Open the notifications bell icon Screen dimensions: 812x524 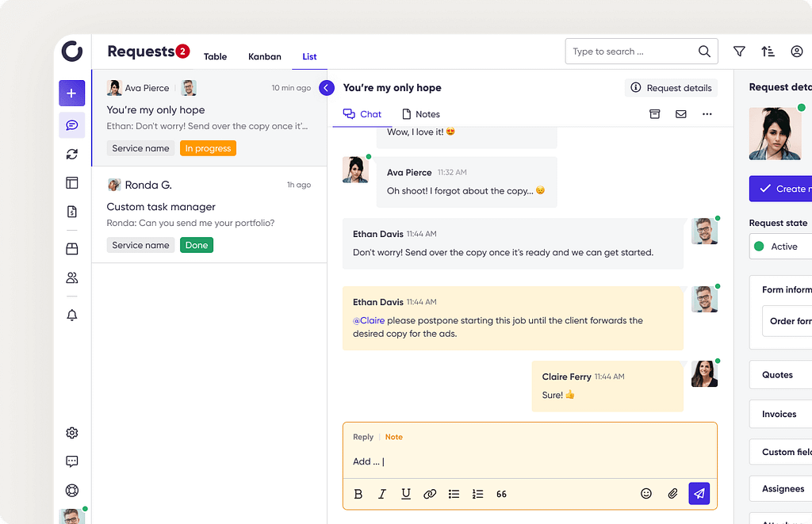coord(72,315)
